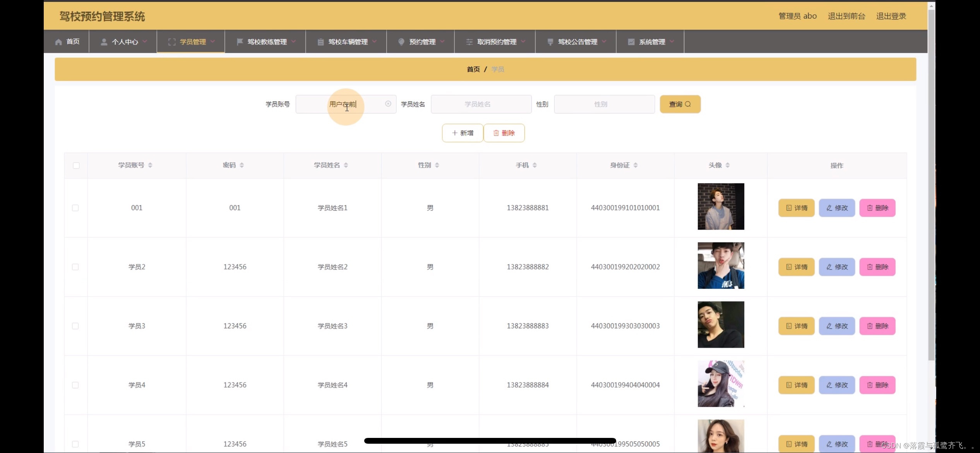Click 首页 in the breadcrumb
Viewport: 980px width, 453px height.
coord(473,69)
